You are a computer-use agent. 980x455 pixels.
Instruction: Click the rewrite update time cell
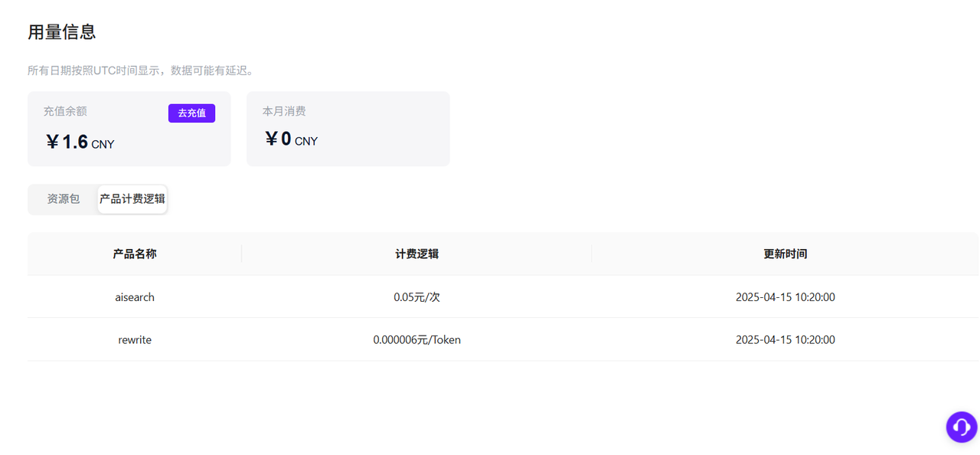[785, 339]
